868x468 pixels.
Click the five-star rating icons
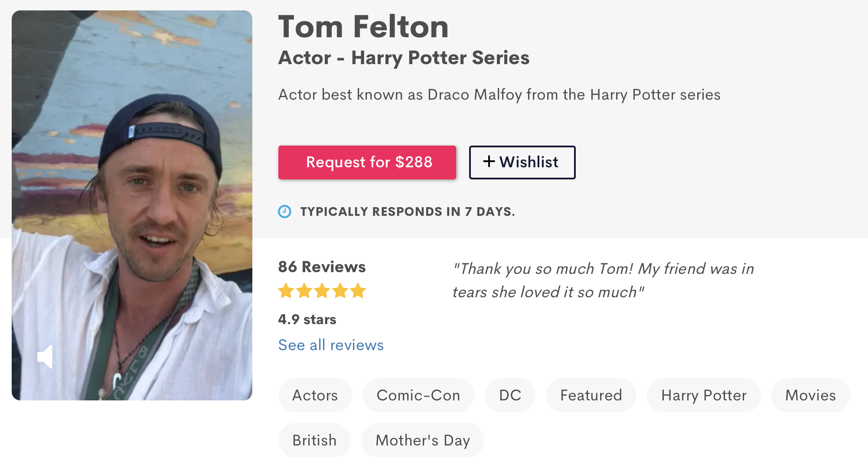[x=322, y=291]
